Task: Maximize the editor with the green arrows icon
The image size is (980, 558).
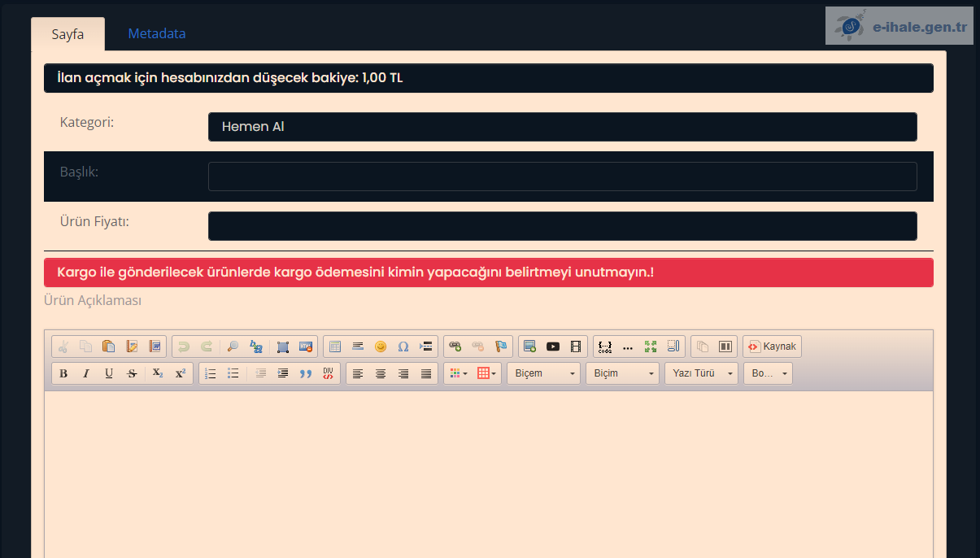Action: 651,347
